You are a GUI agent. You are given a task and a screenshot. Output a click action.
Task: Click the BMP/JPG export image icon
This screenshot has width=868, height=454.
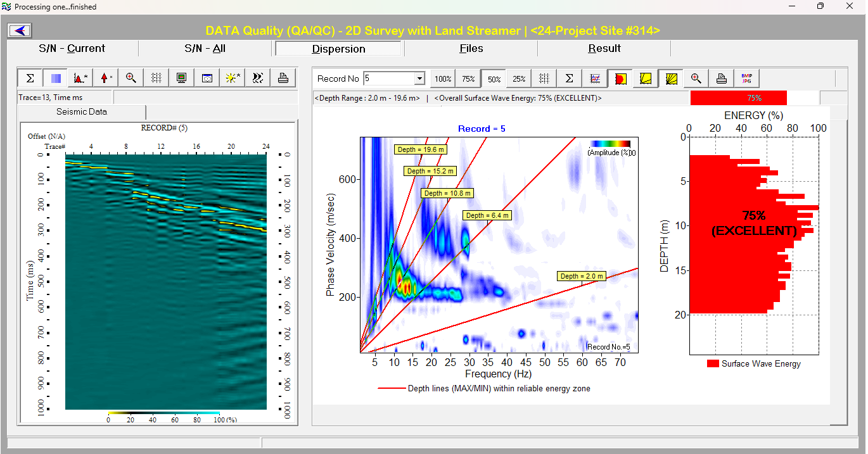[746, 79]
